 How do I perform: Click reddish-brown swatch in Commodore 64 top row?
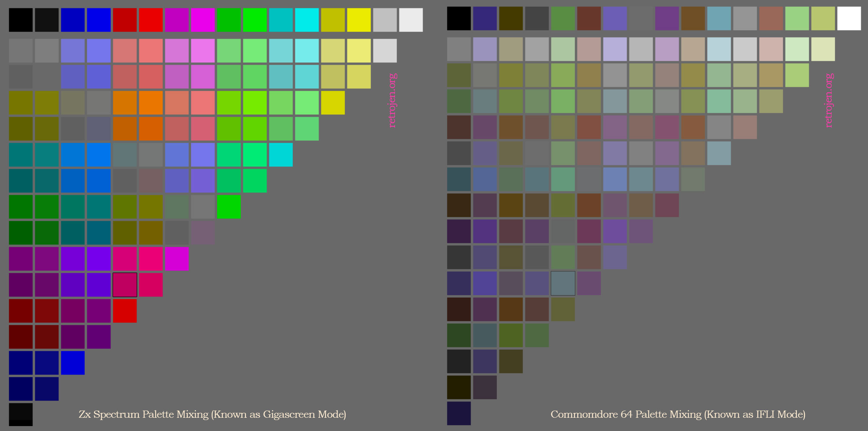point(589,19)
